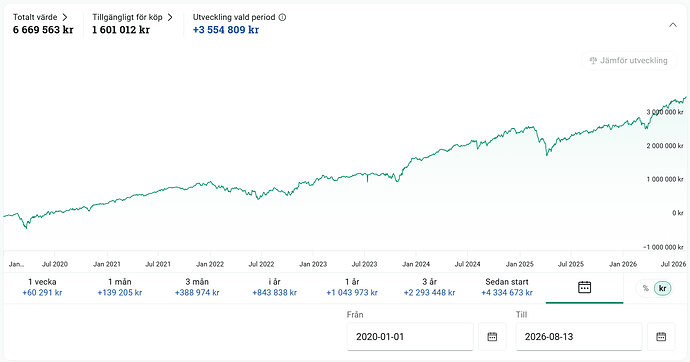Open the Till date picker calendar icon
This screenshot has height=362, width=690.
click(x=661, y=337)
